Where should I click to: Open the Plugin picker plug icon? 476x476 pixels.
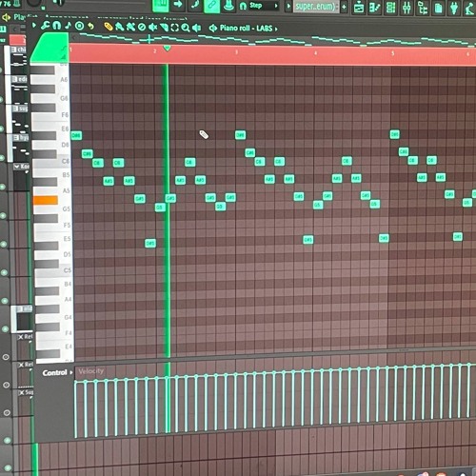[x=454, y=8]
